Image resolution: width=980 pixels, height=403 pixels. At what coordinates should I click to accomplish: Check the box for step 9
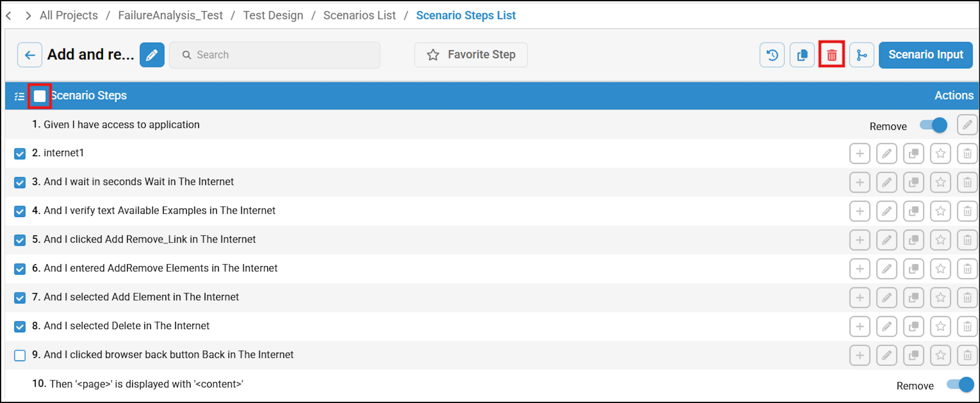coord(20,355)
